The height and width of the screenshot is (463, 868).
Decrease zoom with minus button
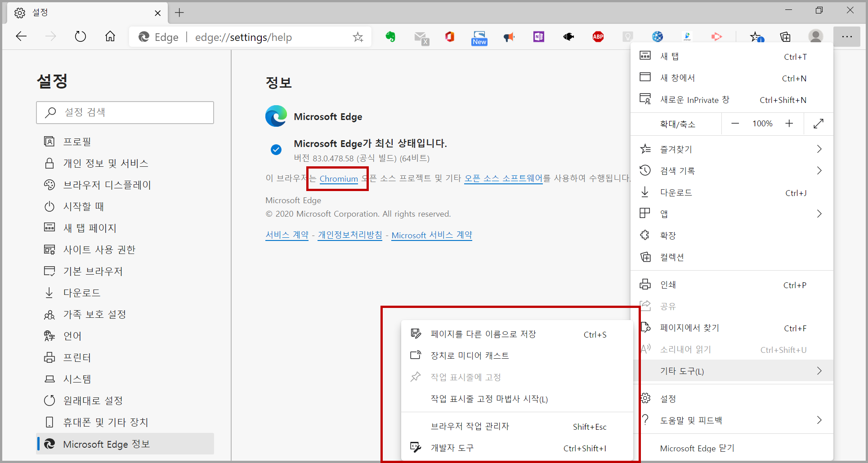[735, 124]
